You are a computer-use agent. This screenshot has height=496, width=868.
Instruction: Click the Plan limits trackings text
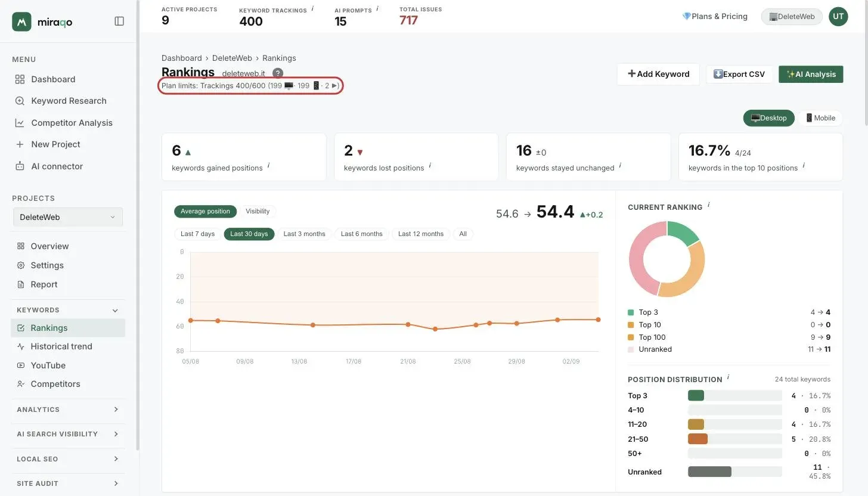(x=250, y=86)
